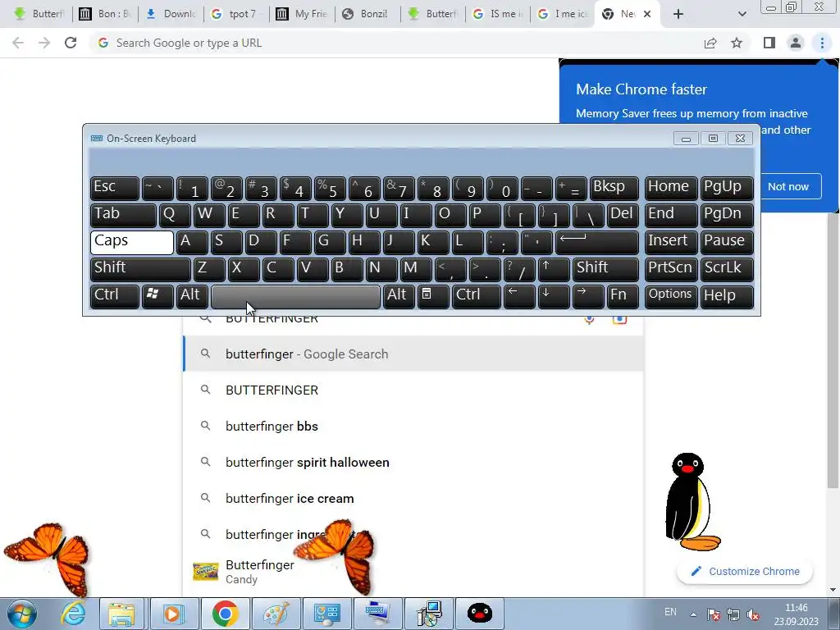Reload the page with the refresh icon
Image resolution: width=840 pixels, height=630 pixels.
click(x=71, y=43)
